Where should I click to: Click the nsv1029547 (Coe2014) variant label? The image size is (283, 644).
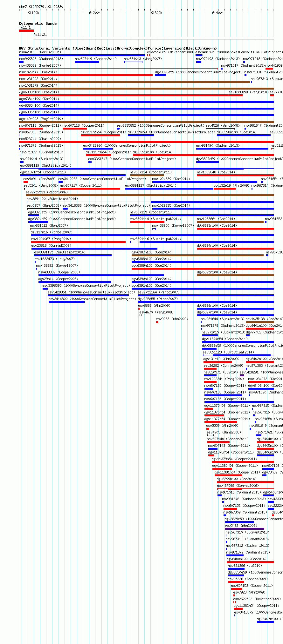38,72
